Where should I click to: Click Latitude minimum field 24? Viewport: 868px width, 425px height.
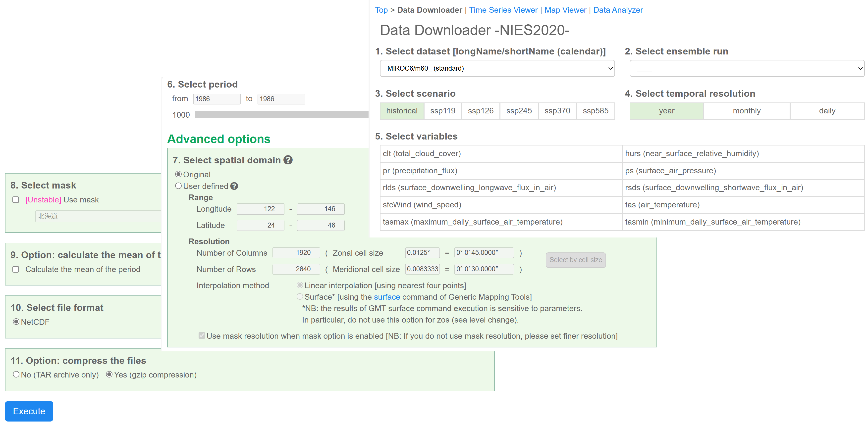click(x=260, y=225)
